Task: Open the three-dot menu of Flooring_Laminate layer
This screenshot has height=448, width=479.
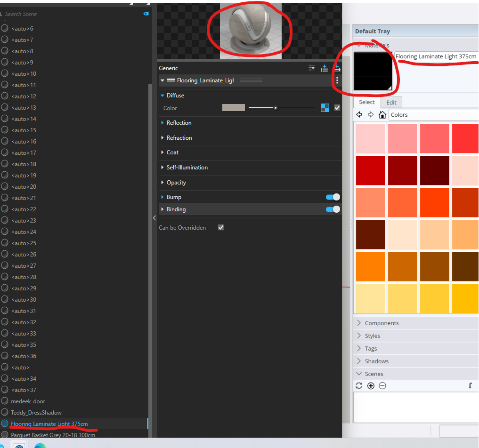Action: 337,80
